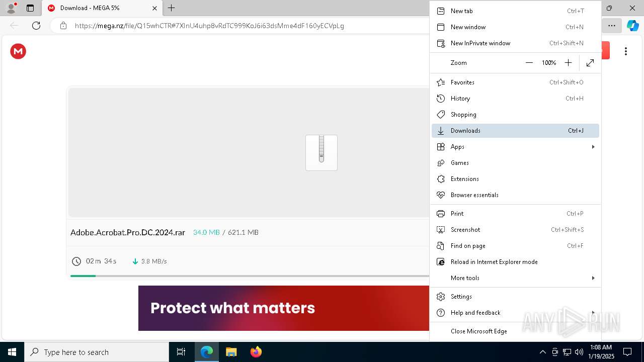Choose Print from the menu
Image resolution: width=644 pixels, height=362 pixels.
click(x=515, y=214)
